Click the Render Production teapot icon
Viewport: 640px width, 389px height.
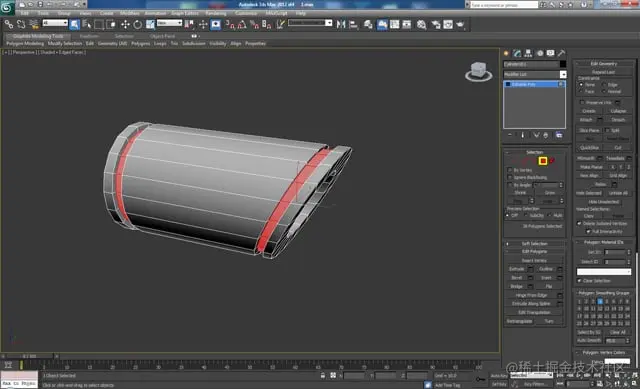coord(460,24)
